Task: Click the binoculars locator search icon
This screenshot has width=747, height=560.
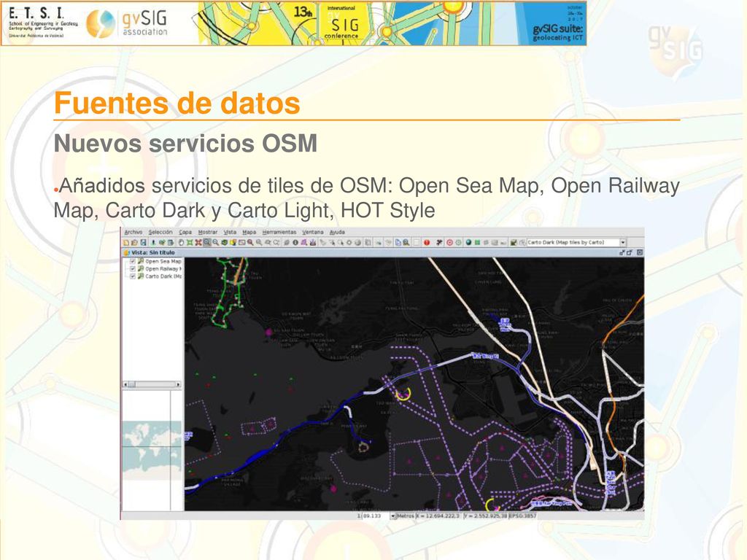Action: click(x=406, y=243)
